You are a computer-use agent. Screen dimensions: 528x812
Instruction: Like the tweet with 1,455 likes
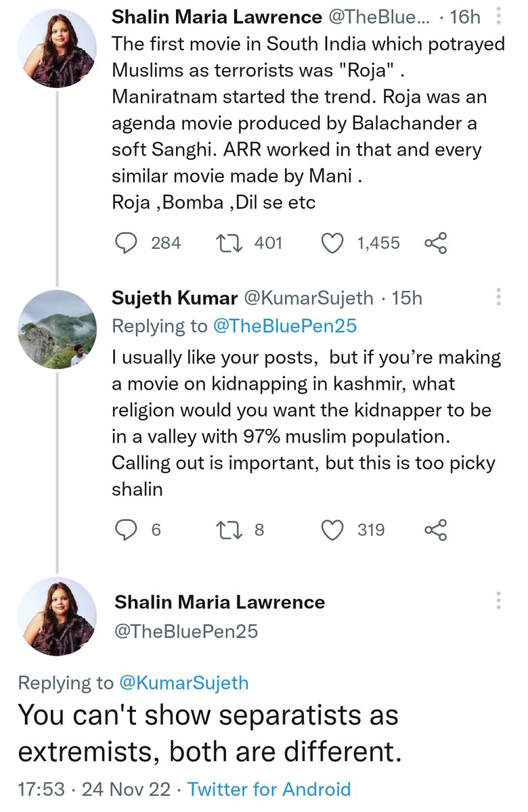332,243
